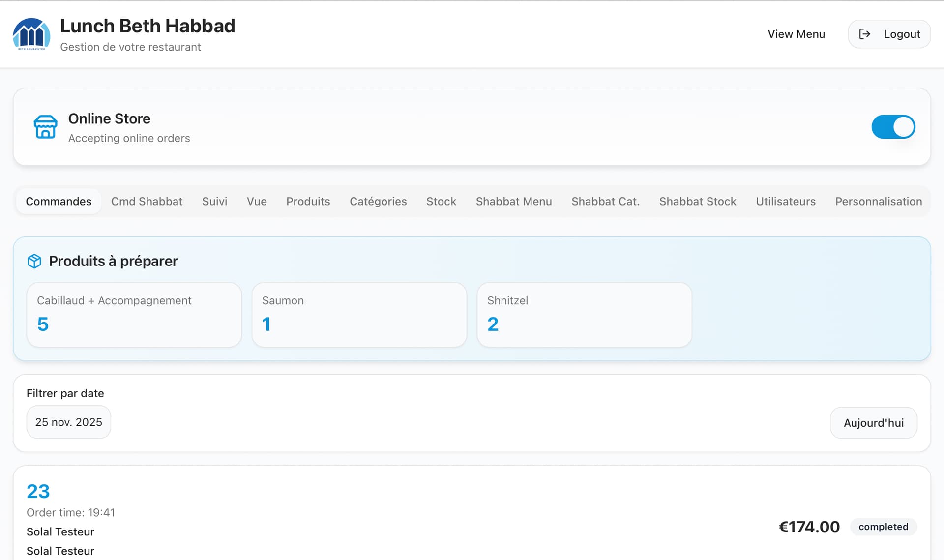Open the Shabbat Menu tab
This screenshot has width=944, height=560.
(x=513, y=201)
